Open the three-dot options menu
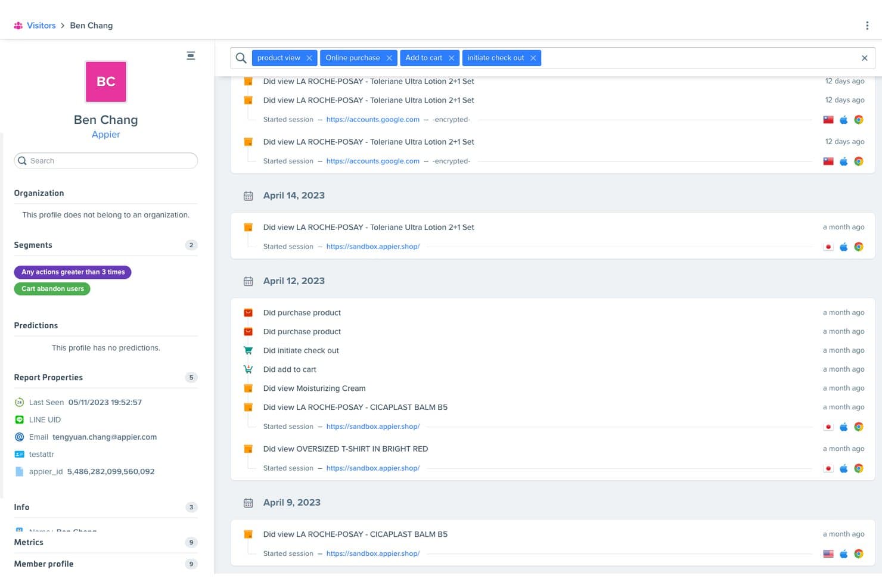 tap(867, 26)
